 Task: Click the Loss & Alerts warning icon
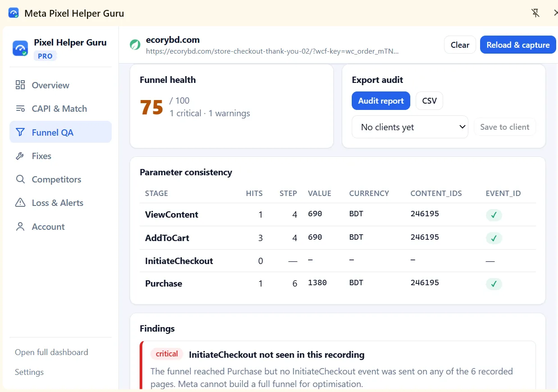20,203
